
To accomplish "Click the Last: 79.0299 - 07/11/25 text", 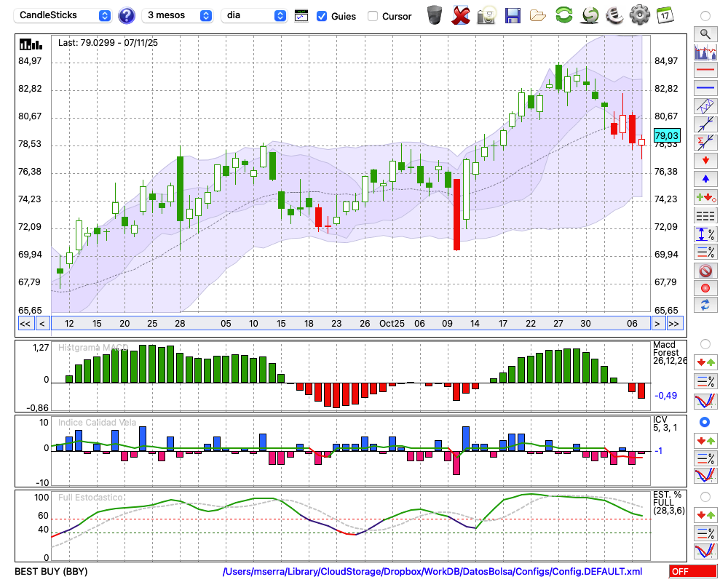I will click(x=108, y=43).
